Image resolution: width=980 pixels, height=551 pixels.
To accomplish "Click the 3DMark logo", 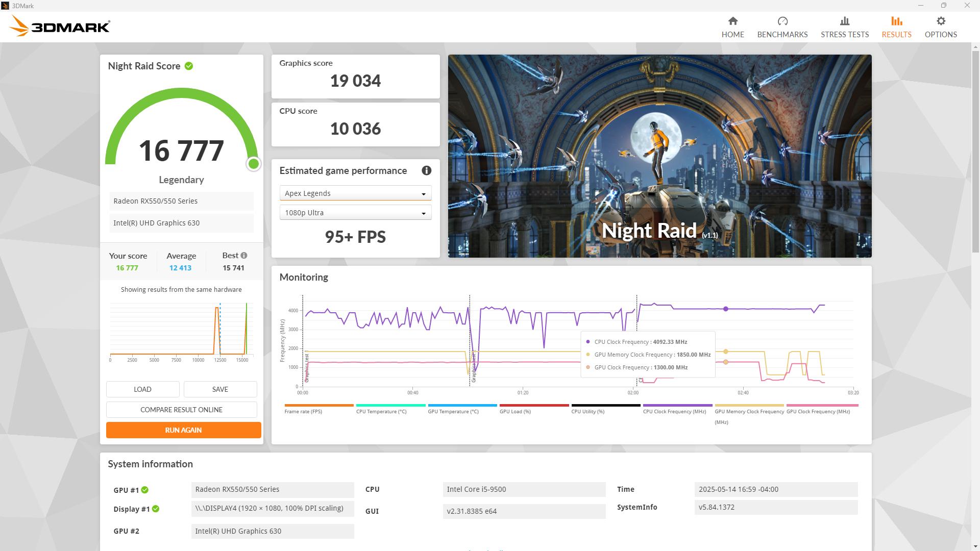I will (60, 26).
